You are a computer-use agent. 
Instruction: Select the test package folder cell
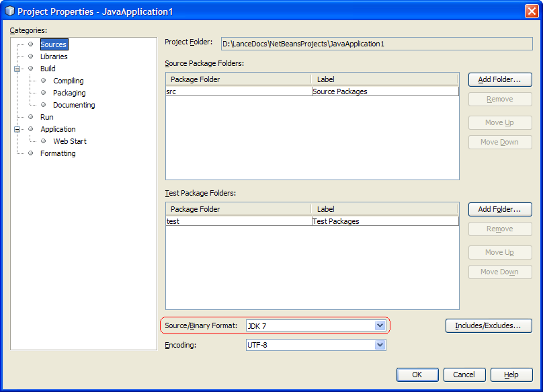pyautogui.click(x=239, y=221)
